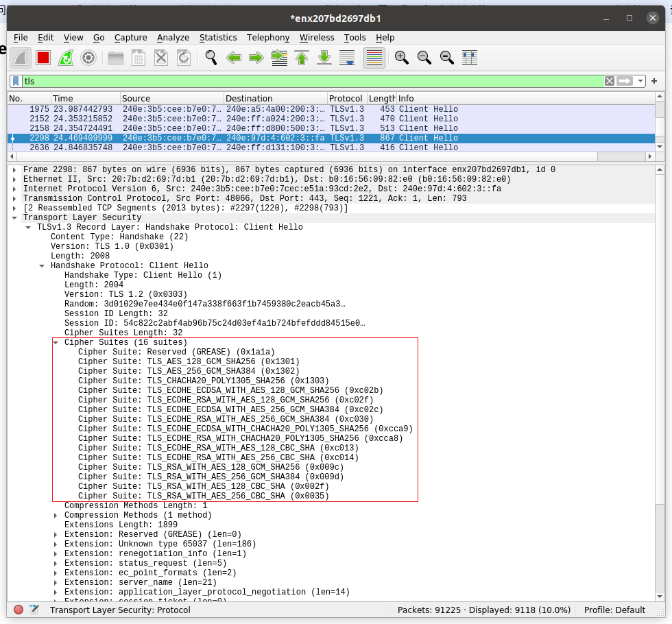Screen dimensions: 672x624
Task: Clear the tls display filter
Action: [609, 81]
